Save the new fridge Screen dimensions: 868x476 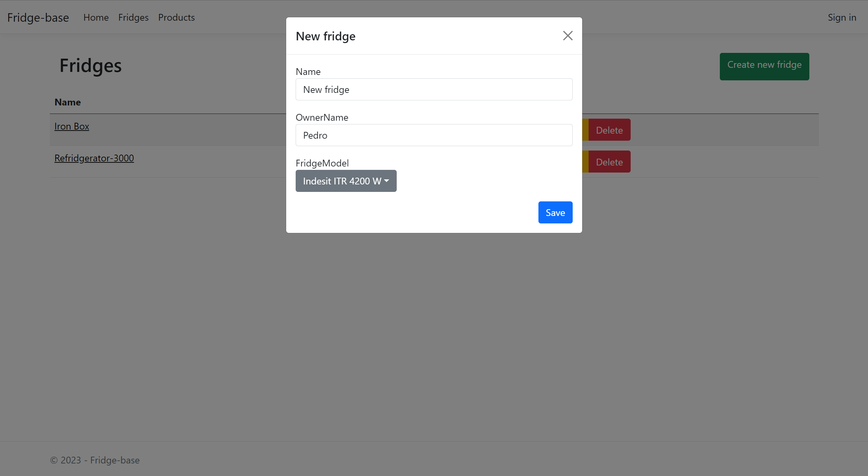(555, 212)
